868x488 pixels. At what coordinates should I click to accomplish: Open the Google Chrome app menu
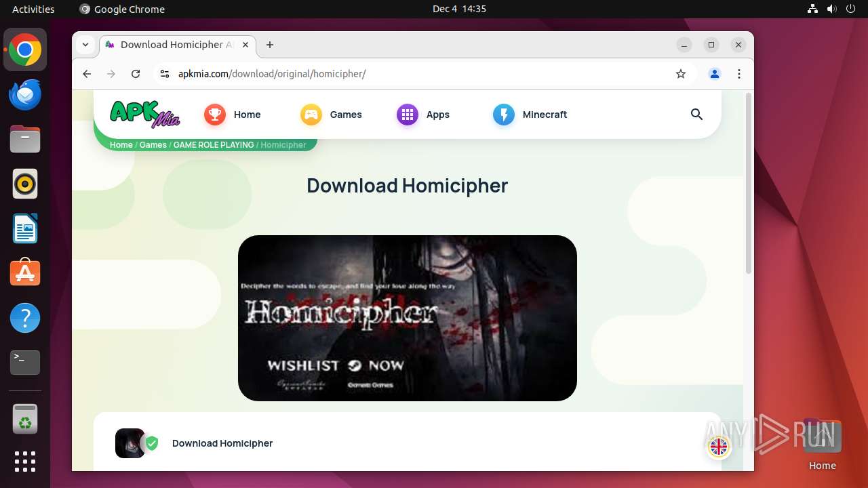122,9
